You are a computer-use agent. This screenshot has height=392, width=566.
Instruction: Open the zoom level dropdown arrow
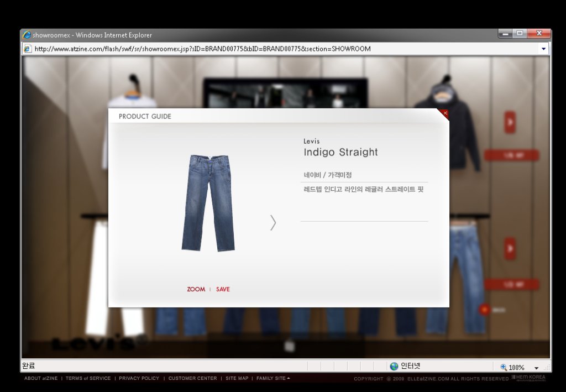pyautogui.click(x=536, y=368)
